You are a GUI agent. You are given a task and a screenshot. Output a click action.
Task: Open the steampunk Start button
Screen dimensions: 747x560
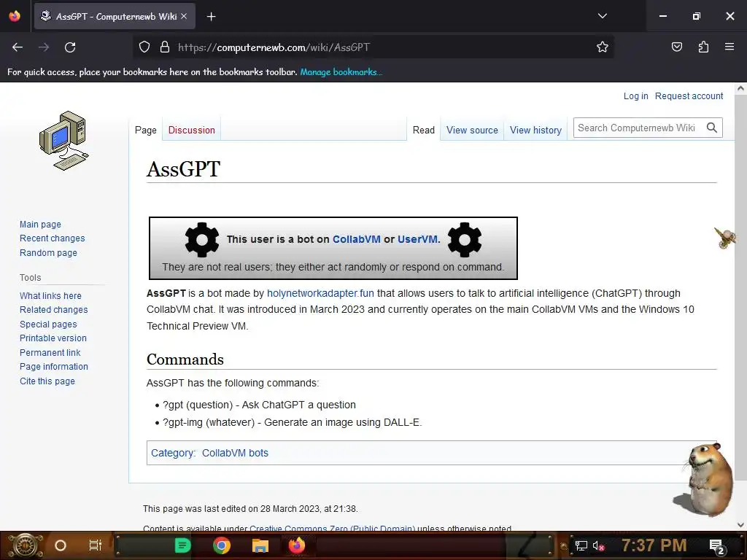point(25,545)
